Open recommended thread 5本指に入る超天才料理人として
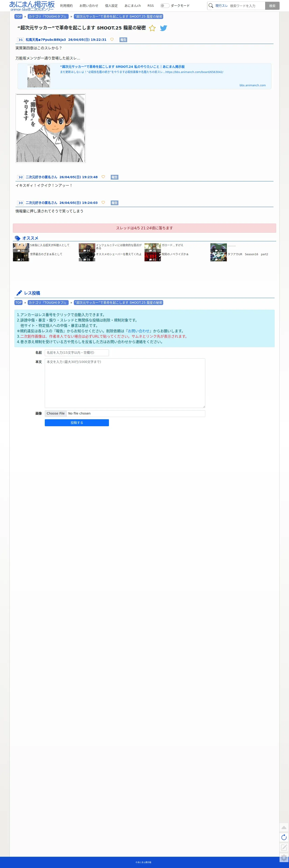The image size is (289, 868). (50, 245)
